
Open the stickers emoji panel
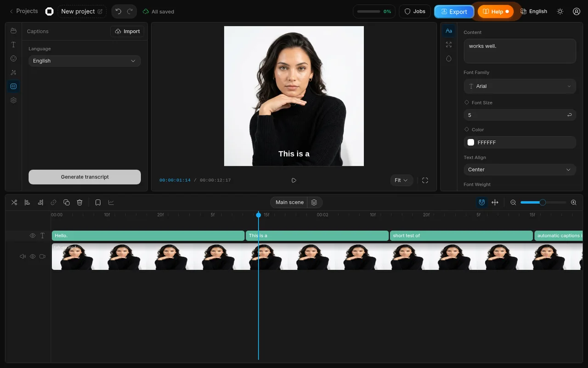tap(13, 58)
